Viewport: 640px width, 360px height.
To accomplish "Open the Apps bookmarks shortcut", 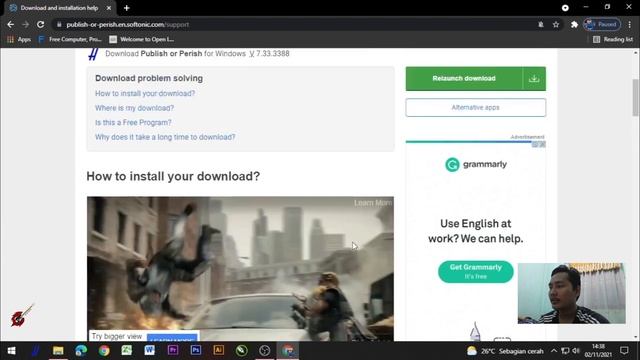I will click(19, 39).
